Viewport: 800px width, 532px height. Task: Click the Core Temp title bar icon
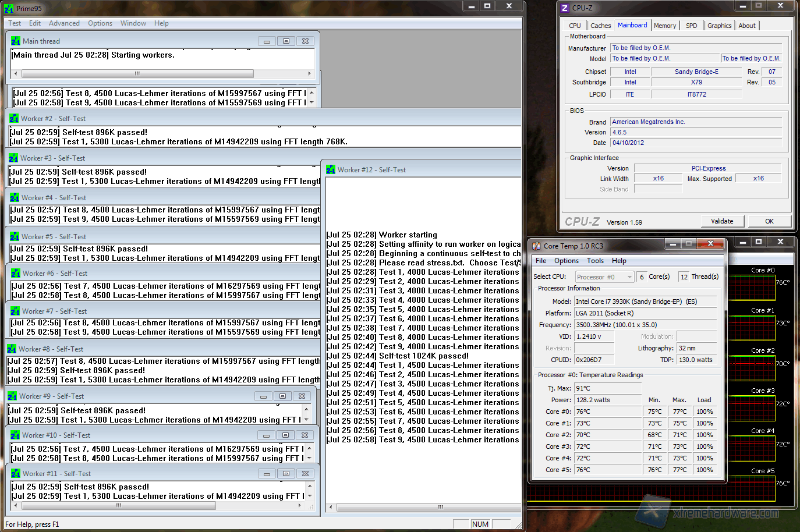536,246
